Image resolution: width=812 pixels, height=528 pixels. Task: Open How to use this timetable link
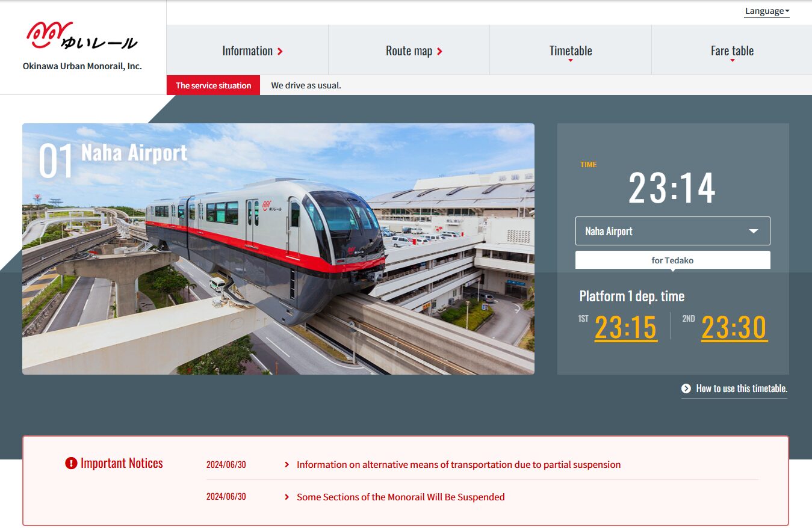pyautogui.click(x=741, y=388)
